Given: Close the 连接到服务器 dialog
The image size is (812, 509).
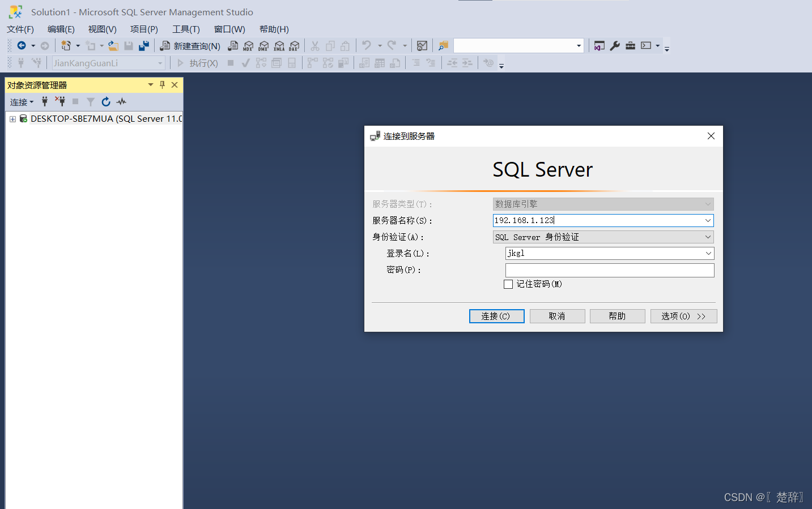Looking at the screenshot, I should pyautogui.click(x=711, y=136).
